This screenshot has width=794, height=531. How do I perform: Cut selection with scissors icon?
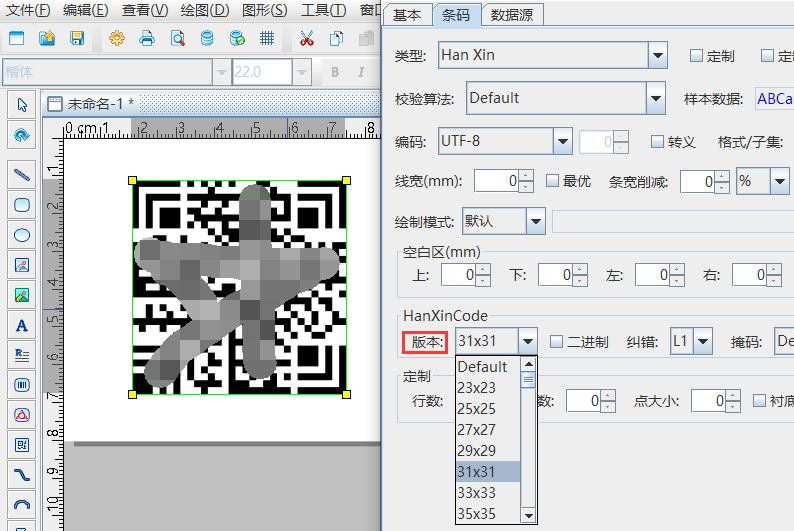pyautogui.click(x=306, y=38)
